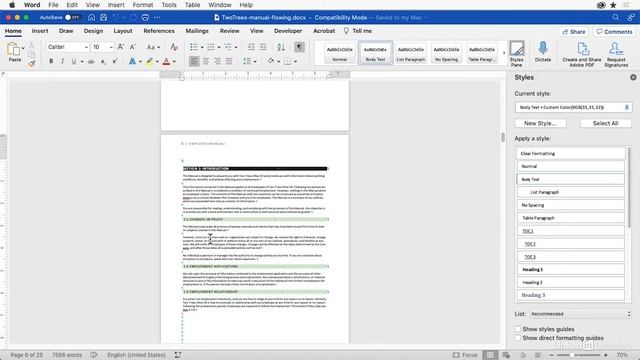Click the Decrease Indent icon
Image resolution: width=640 pixels, height=360 pixels.
click(251, 47)
